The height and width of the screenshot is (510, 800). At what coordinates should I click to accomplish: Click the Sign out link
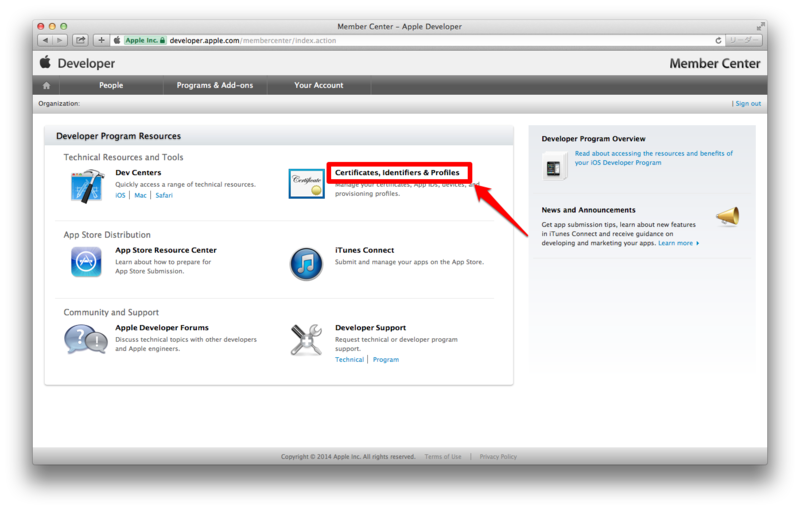point(748,104)
